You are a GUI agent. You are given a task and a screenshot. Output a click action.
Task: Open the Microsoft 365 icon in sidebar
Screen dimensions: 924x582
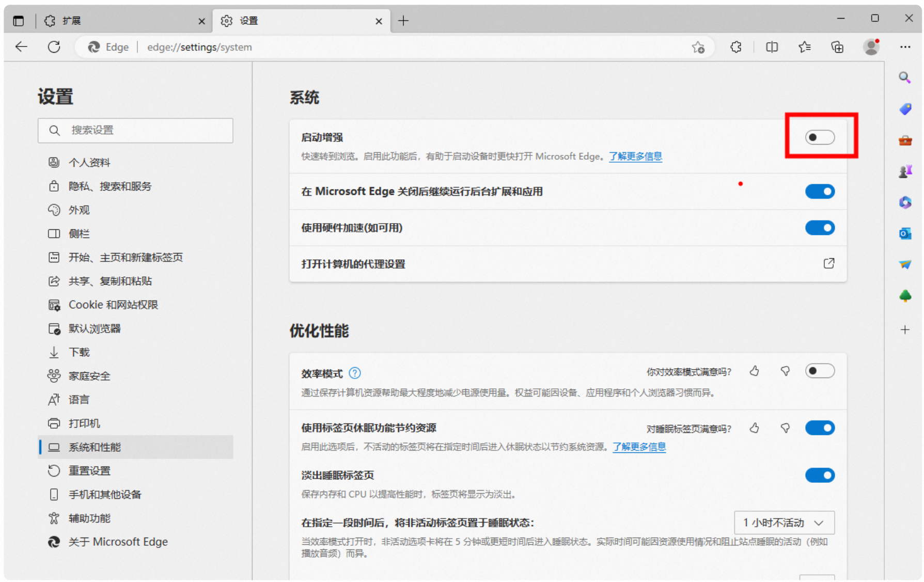coord(905,202)
